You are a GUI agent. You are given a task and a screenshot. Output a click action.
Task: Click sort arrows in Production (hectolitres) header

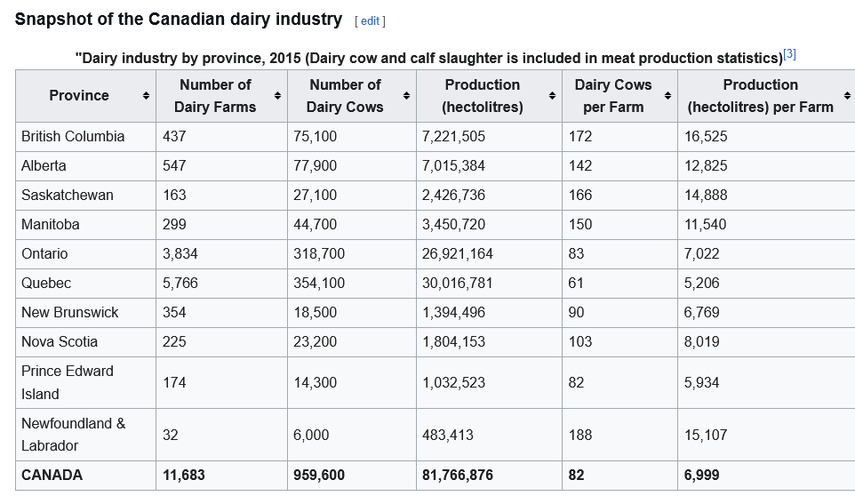553,96
